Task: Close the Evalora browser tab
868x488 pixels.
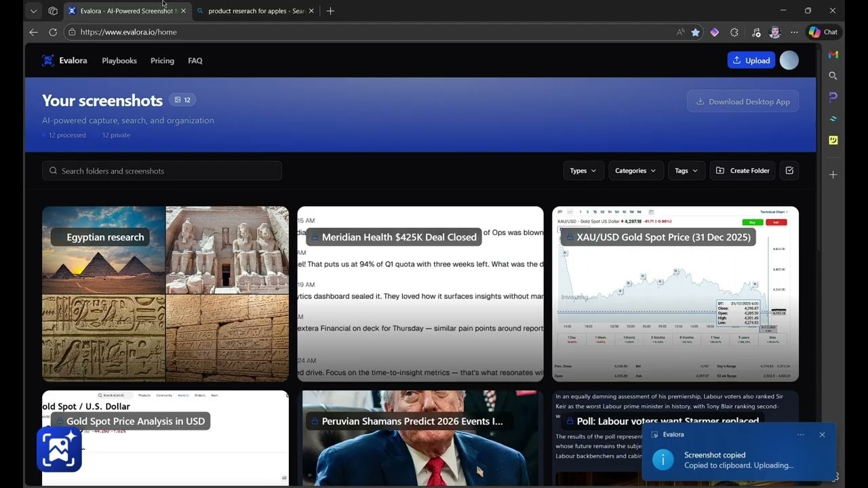Action: [x=183, y=11]
